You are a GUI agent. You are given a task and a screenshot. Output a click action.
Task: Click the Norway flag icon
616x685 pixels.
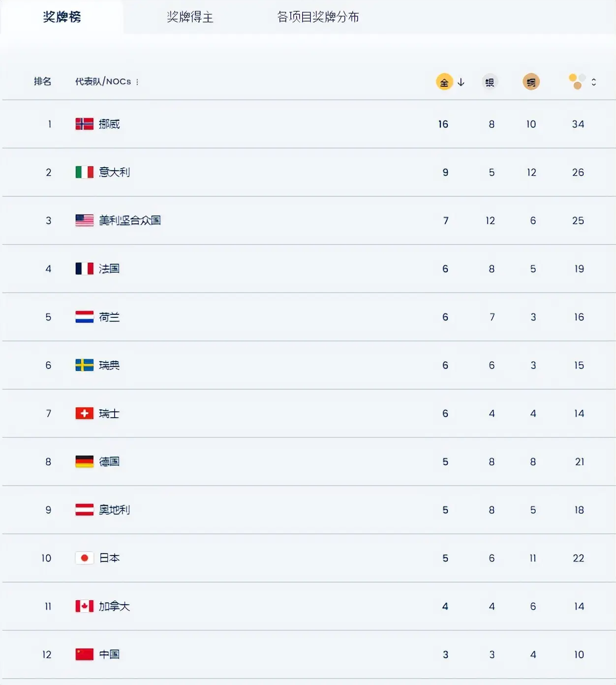[x=84, y=124]
